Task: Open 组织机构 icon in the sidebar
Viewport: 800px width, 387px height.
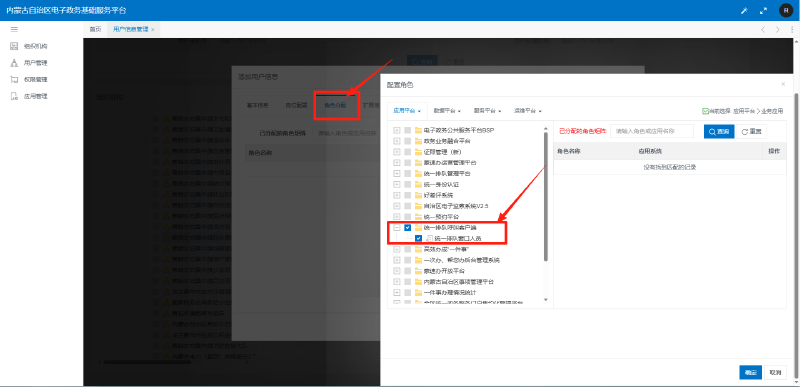Action: 14,46
